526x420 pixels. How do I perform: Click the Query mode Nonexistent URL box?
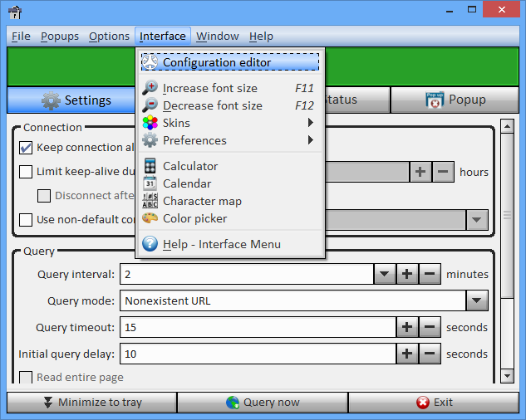[292, 300]
